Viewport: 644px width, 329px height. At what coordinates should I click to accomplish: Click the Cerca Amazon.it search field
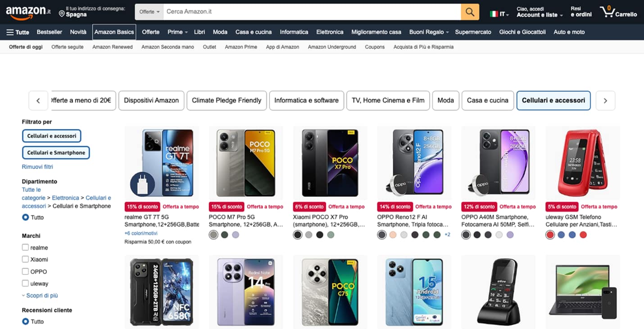coord(311,12)
